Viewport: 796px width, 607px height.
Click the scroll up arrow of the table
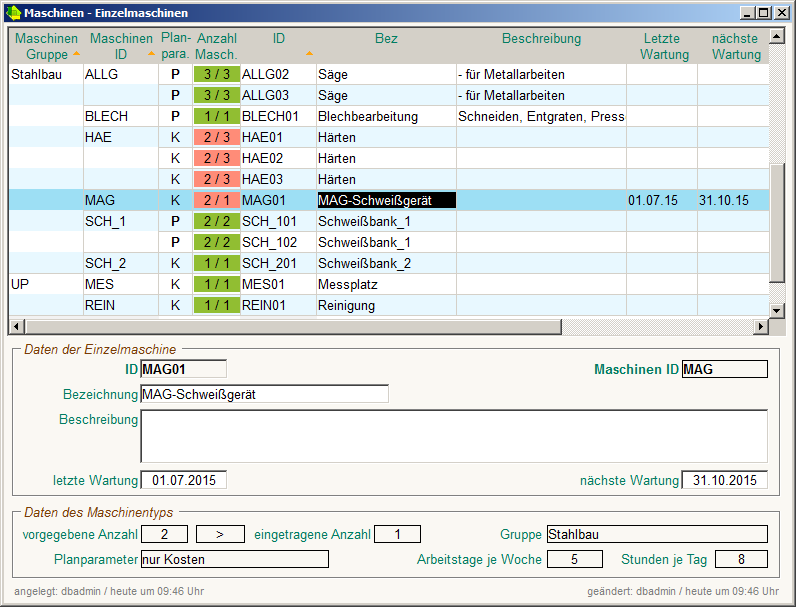point(777,36)
